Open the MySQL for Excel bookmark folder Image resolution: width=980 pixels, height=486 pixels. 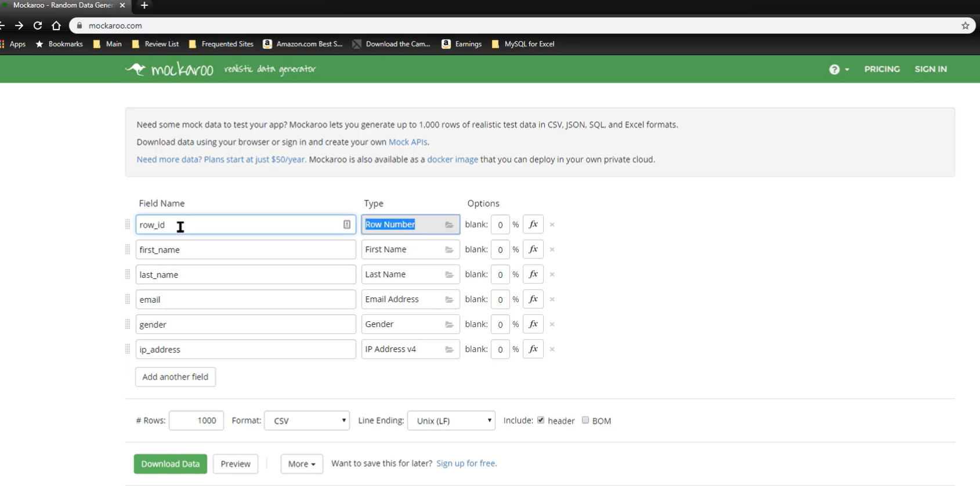[x=523, y=44]
